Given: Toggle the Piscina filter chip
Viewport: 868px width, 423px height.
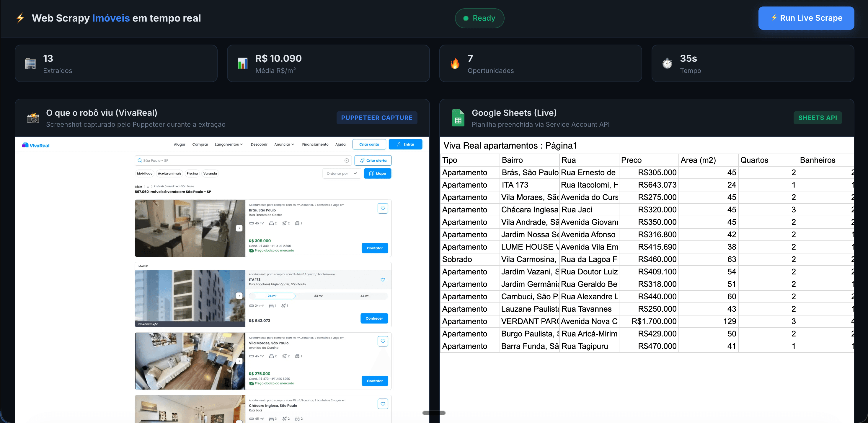Looking at the screenshot, I should point(192,174).
